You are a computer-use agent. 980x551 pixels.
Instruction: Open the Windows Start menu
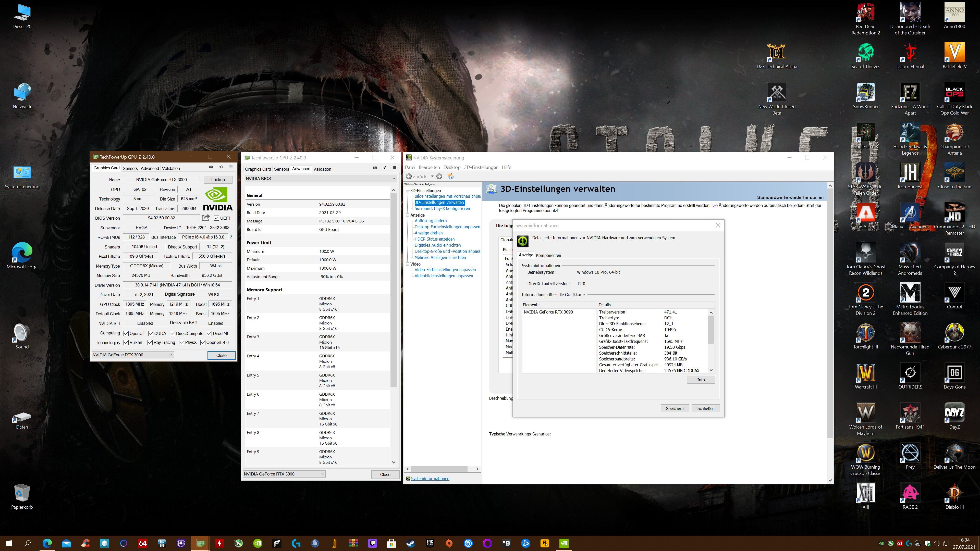tap(9, 543)
